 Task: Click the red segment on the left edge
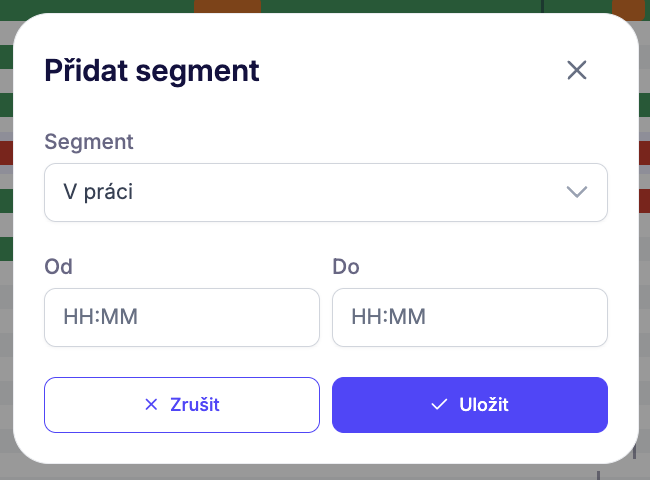point(5,153)
